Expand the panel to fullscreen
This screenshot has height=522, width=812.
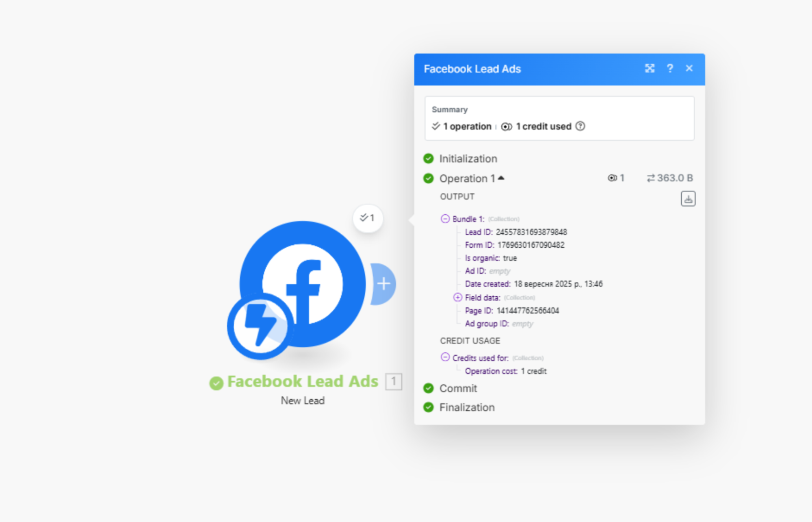tap(650, 68)
